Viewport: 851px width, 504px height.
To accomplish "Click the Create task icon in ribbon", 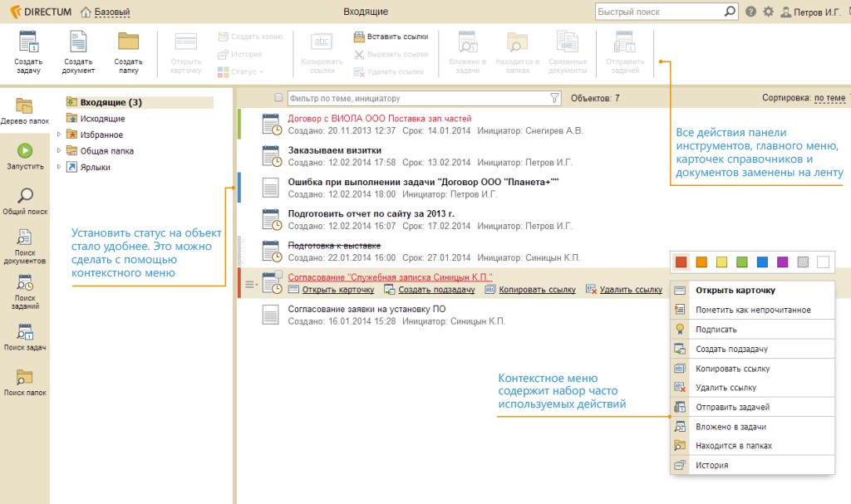I will pos(28,43).
